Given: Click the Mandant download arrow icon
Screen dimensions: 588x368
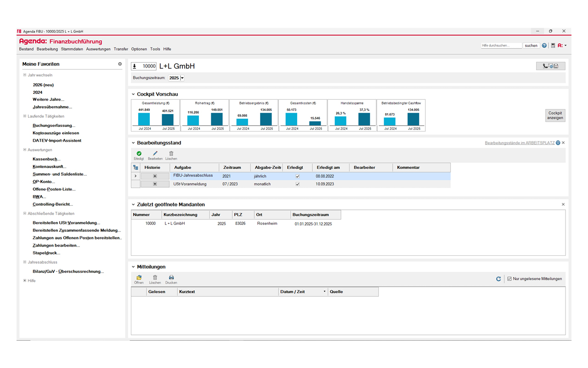Looking at the screenshot, I should (x=135, y=66).
